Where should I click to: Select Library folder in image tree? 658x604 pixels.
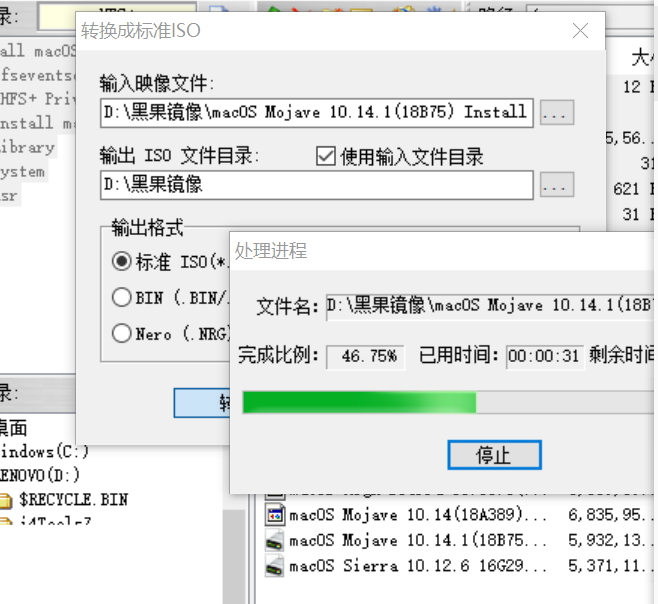[27, 148]
